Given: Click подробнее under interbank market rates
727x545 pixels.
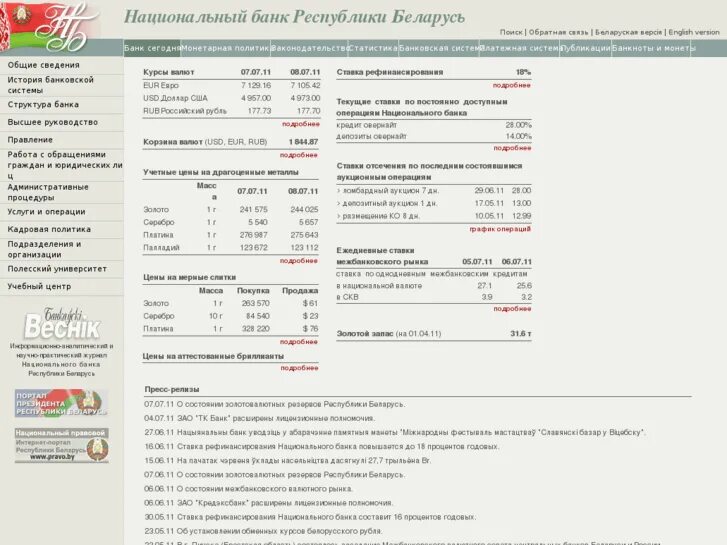Looking at the screenshot, I should 512,308.
